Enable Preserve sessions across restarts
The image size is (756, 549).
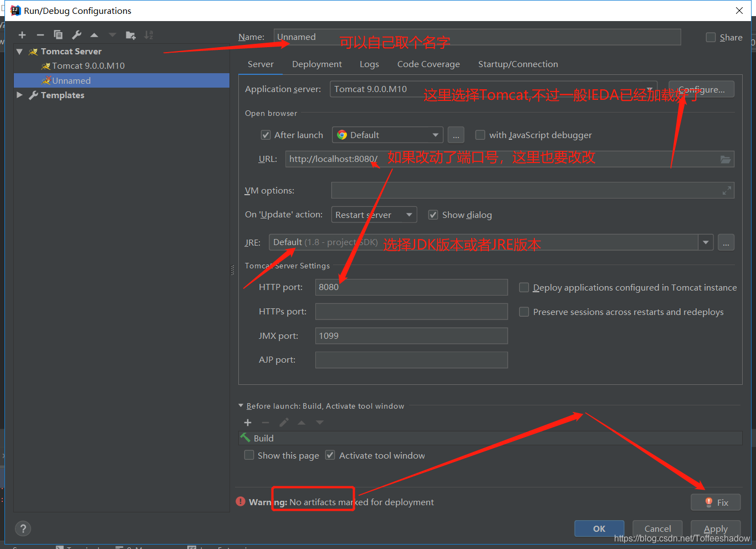coord(524,312)
